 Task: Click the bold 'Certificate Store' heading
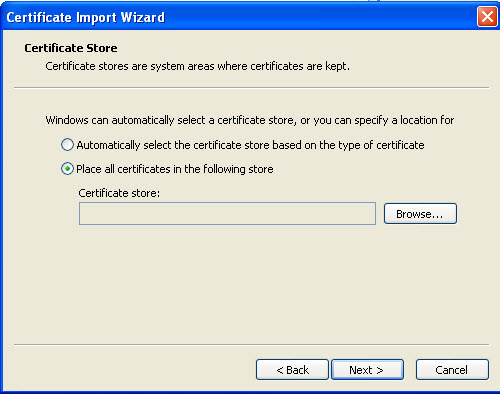(x=71, y=48)
